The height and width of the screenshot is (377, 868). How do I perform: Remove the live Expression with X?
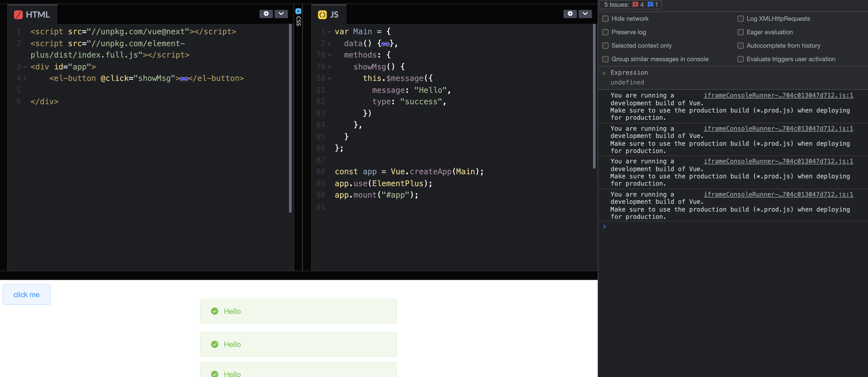coord(604,73)
